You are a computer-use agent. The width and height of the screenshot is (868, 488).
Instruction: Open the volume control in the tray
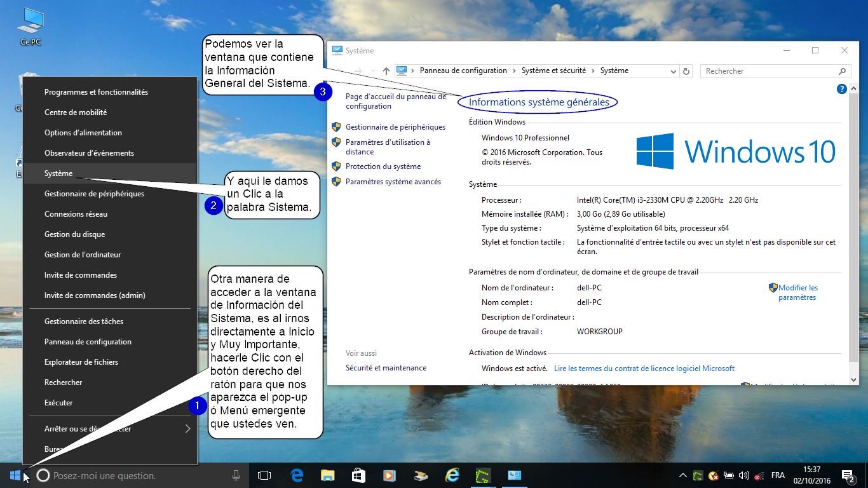coord(744,475)
